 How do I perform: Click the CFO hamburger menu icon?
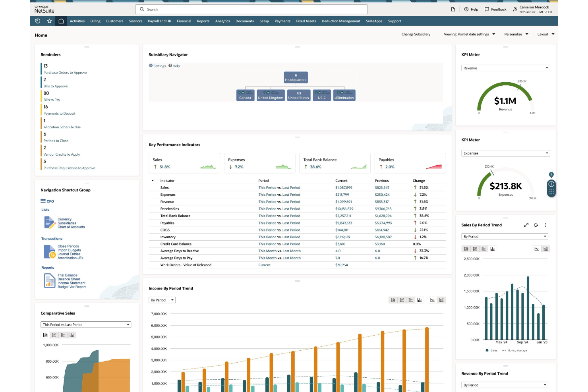43,201
